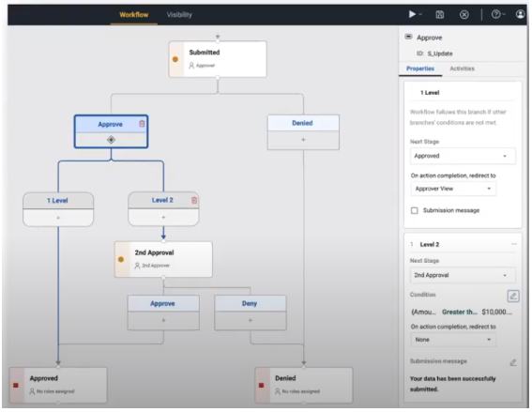Open the redirect dropdown showing None

[453, 340]
